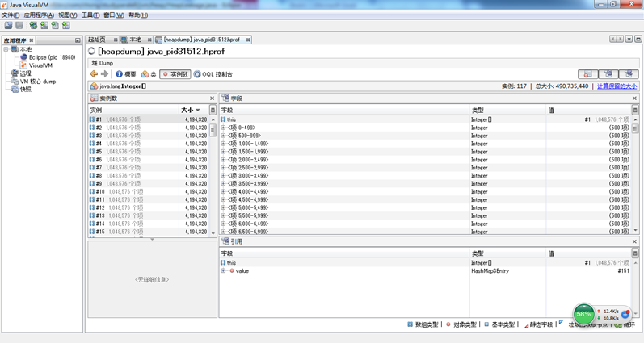644x343 pixels.
Task: Select instance #12 row
Action: [148, 207]
